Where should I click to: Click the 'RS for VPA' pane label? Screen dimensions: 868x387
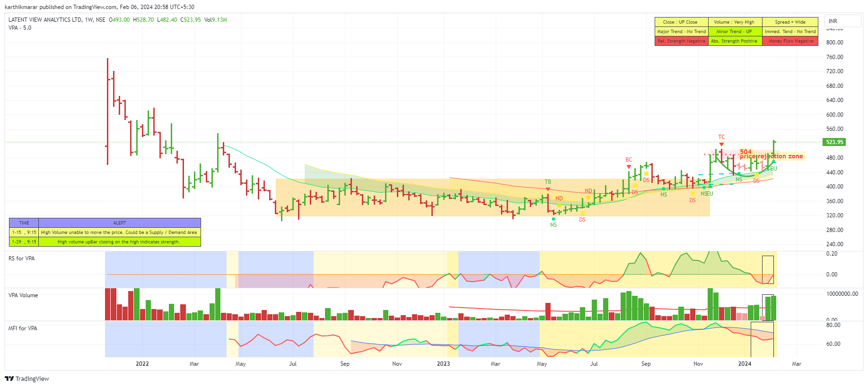tap(21, 258)
